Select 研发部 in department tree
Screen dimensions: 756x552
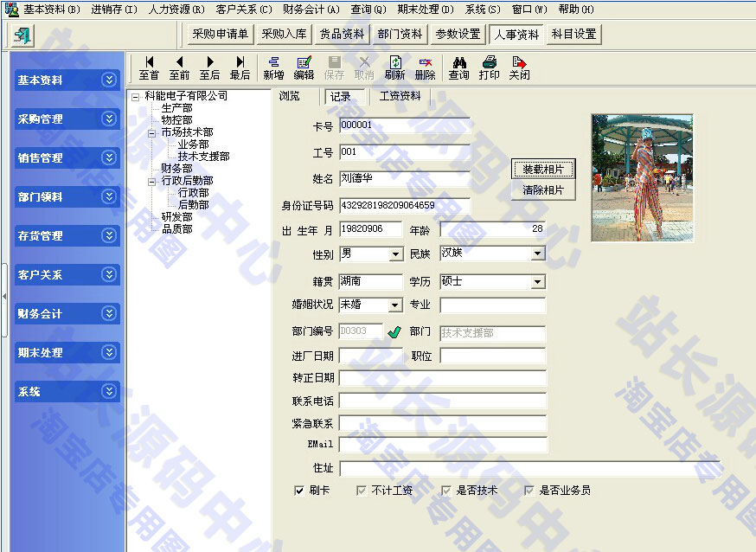click(177, 217)
